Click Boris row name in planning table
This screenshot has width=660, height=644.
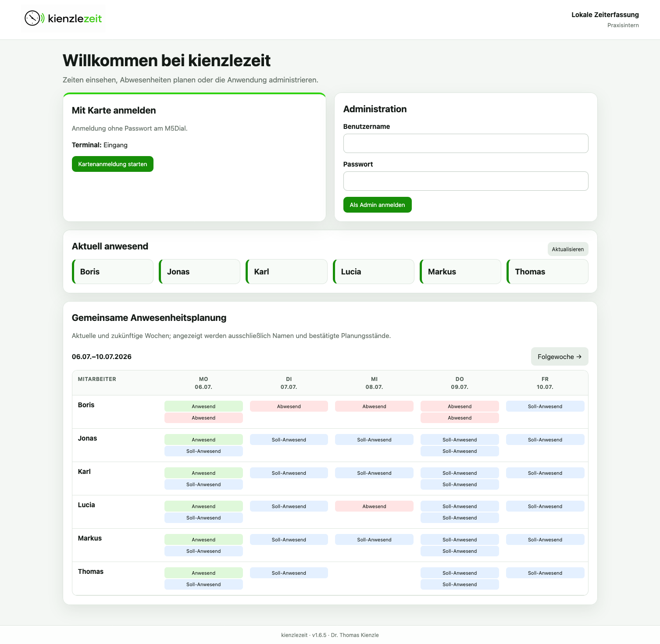tap(86, 405)
